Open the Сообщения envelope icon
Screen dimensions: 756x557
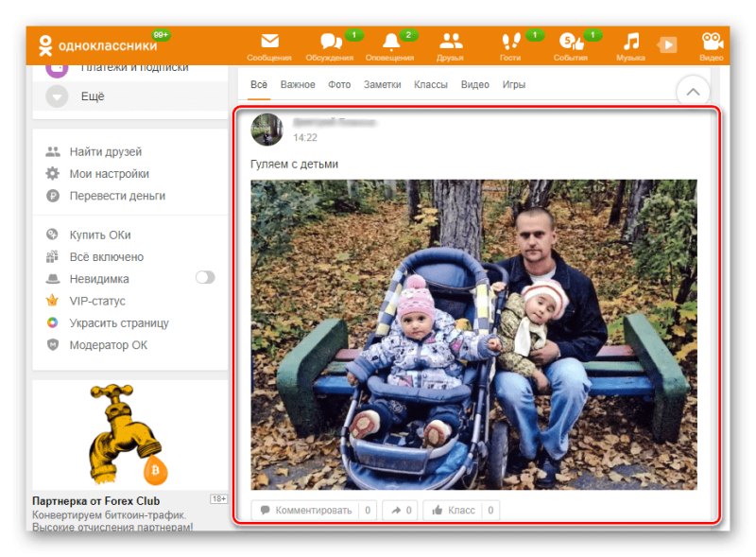[x=269, y=42]
